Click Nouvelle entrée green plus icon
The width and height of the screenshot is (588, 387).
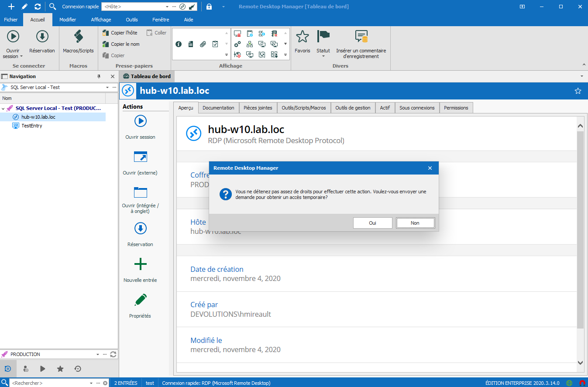point(140,264)
